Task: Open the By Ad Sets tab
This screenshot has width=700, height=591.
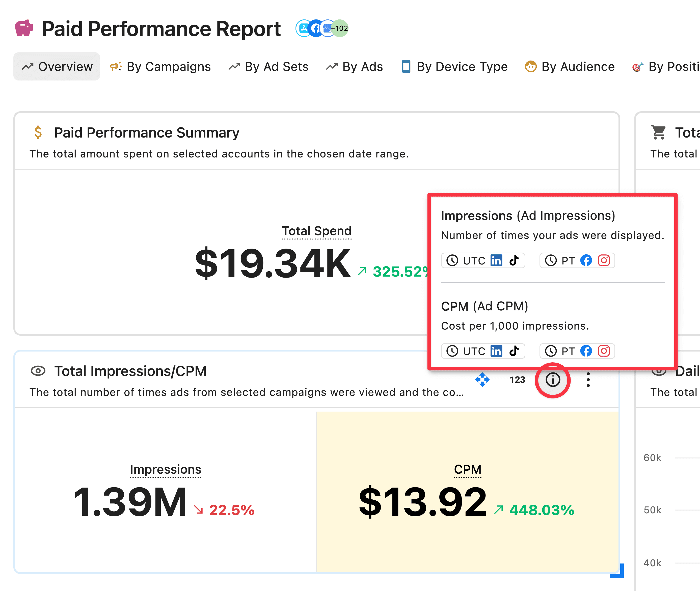Action: tap(268, 67)
